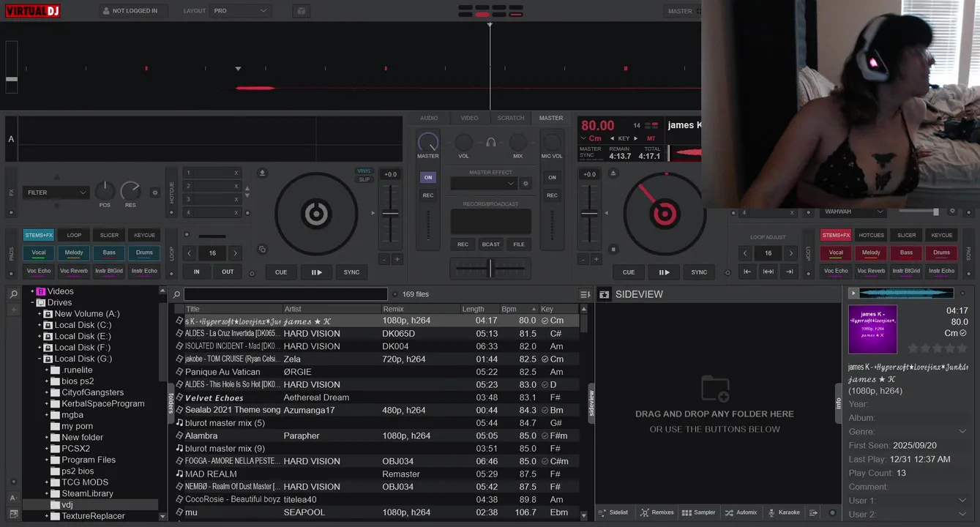Screen dimensions: 980x527
Task: Halve the left deck loop length arrow
Action: pos(190,253)
